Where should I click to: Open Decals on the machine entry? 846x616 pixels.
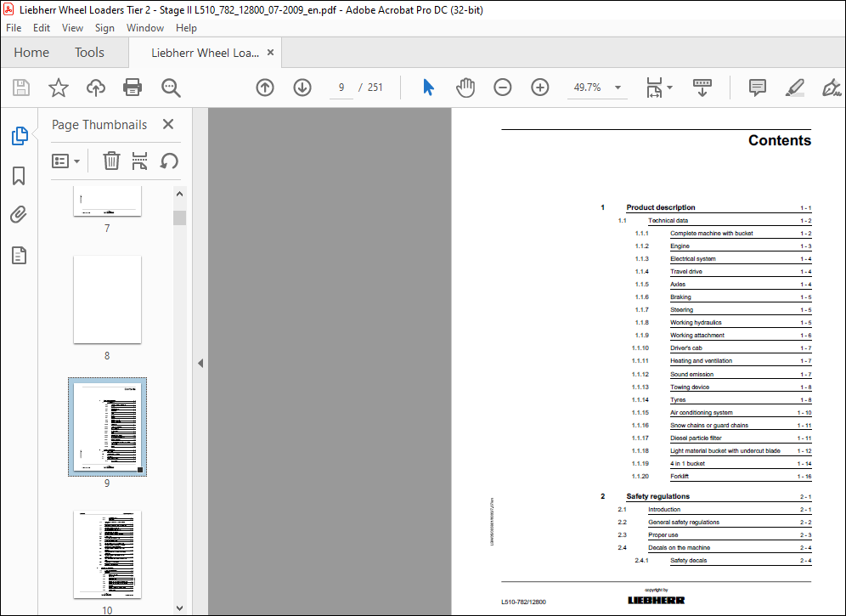679,547
